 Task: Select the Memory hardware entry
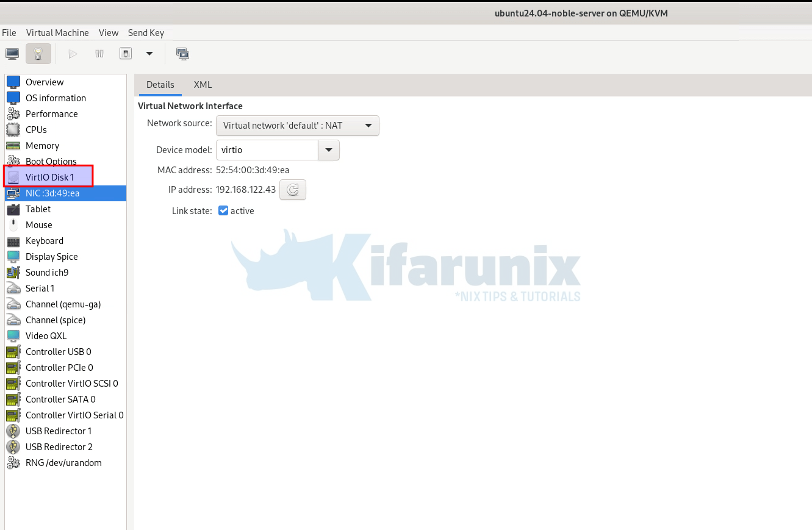66,146
